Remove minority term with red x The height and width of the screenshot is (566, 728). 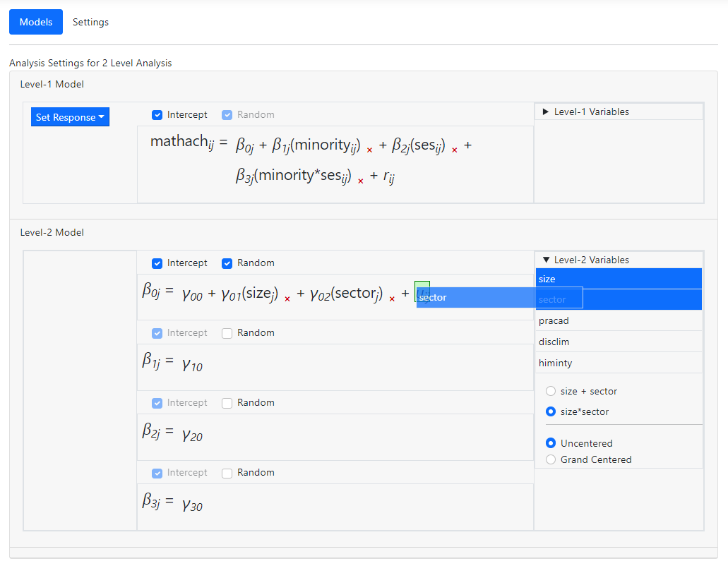click(x=369, y=150)
